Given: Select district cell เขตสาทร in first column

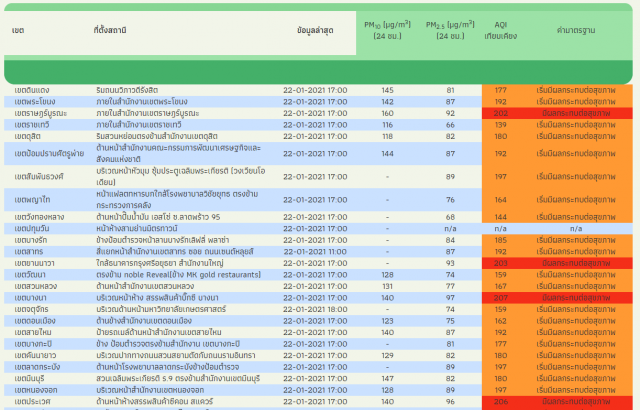Looking at the screenshot, I should (x=29, y=252).
